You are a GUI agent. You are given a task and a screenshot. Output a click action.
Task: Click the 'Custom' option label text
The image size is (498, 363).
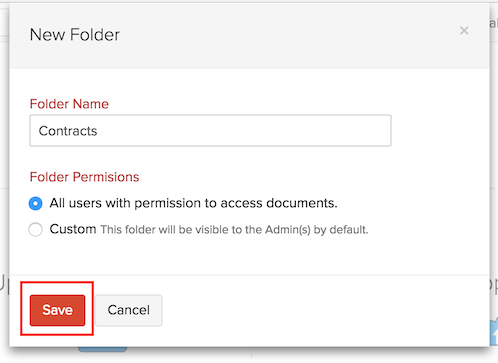[x=73, y=229]
